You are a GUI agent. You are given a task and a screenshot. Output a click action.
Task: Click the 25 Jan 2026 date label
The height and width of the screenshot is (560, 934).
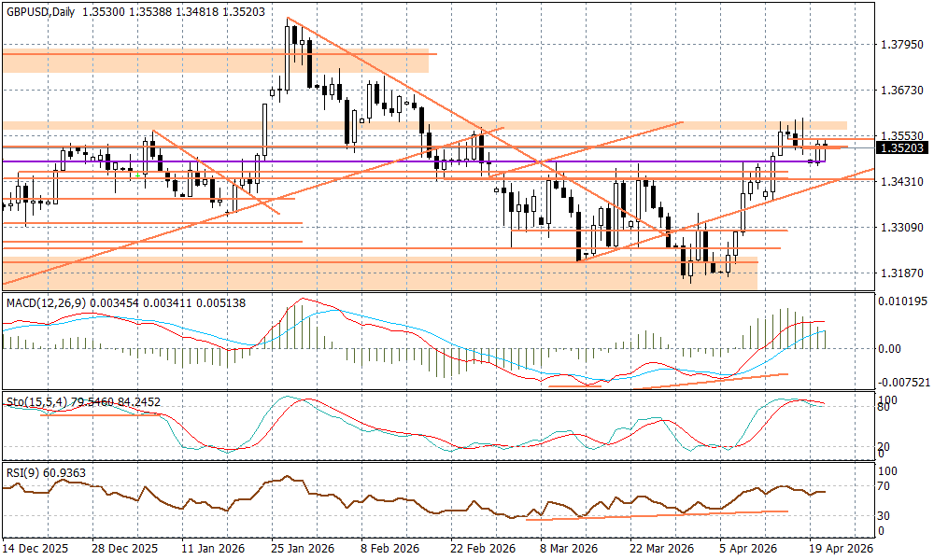pos(302,550)
